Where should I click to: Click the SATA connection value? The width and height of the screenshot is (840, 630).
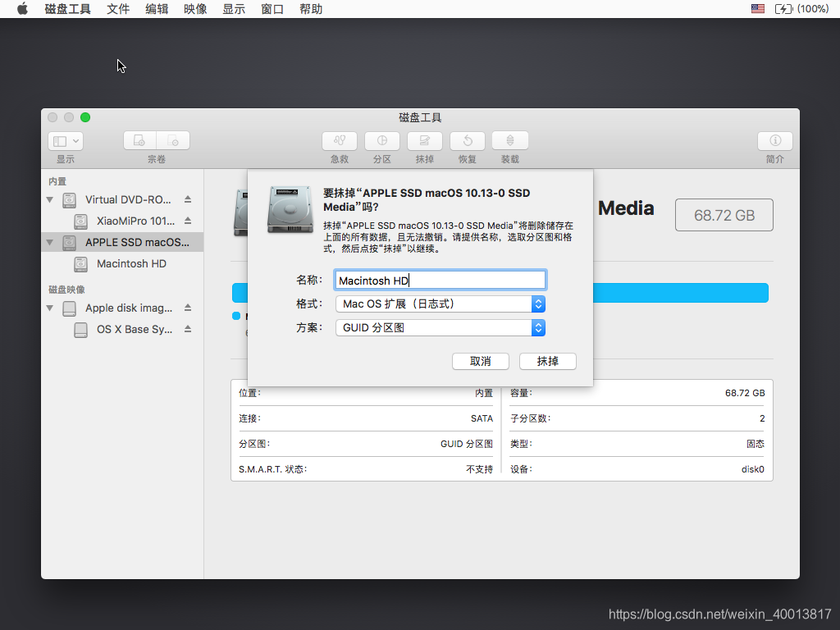pyautogui.click(x=482, y=418)
